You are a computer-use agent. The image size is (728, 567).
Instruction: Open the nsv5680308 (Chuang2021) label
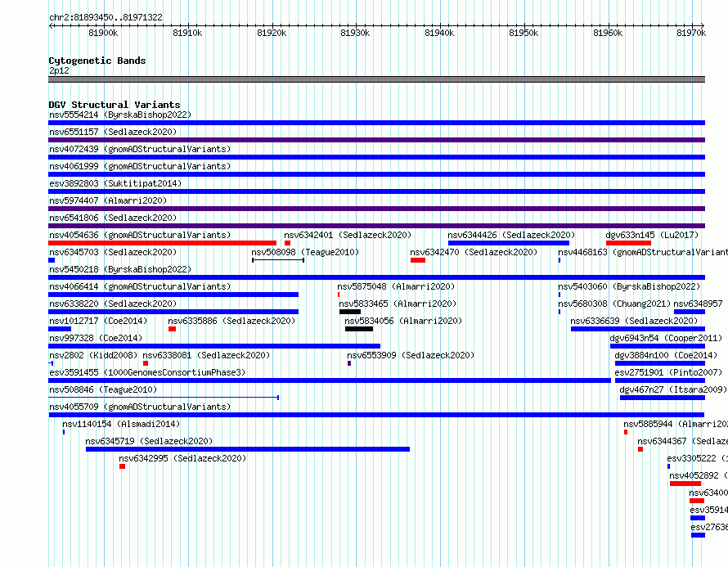tap(614, 304)
